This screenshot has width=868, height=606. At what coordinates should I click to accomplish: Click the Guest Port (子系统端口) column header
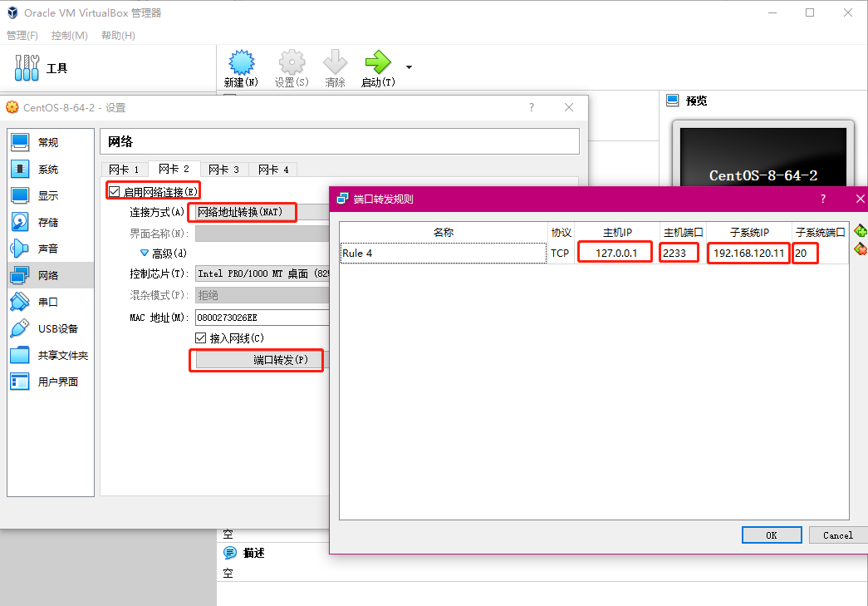click(x=820, y=232)
